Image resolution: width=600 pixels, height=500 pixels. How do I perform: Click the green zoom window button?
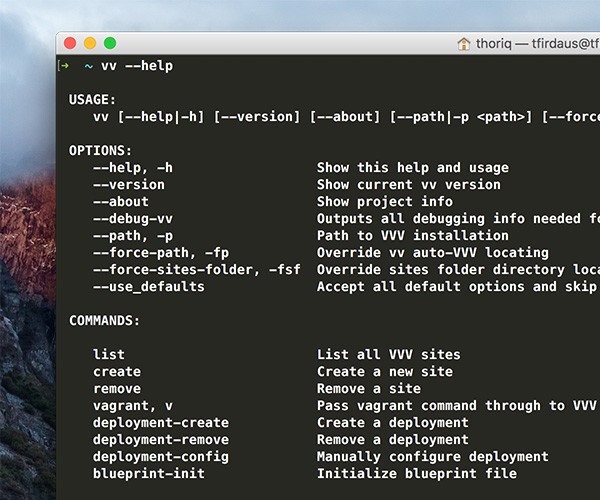coord(110,43)
